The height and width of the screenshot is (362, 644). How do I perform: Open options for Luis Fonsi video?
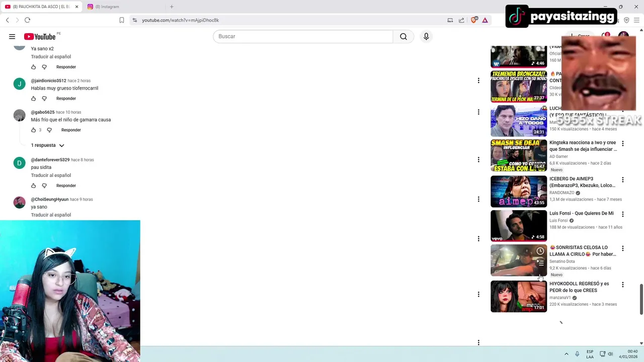(x=623, y=214)
